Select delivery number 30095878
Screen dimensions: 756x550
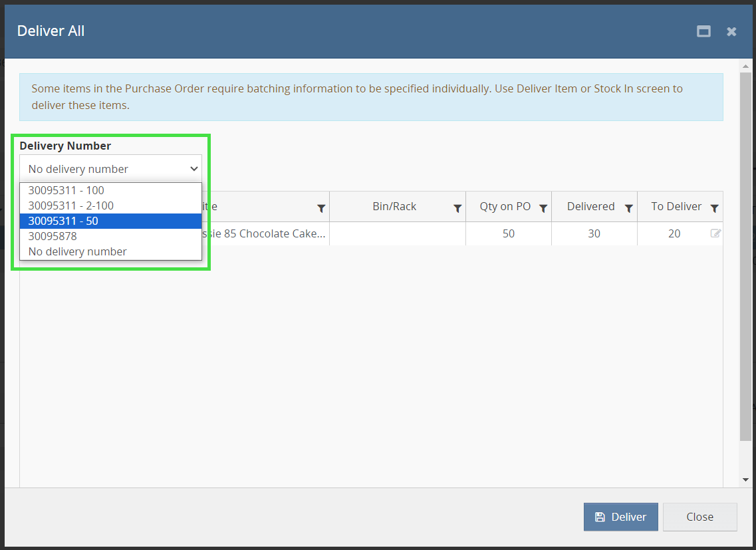pos(53,236)
